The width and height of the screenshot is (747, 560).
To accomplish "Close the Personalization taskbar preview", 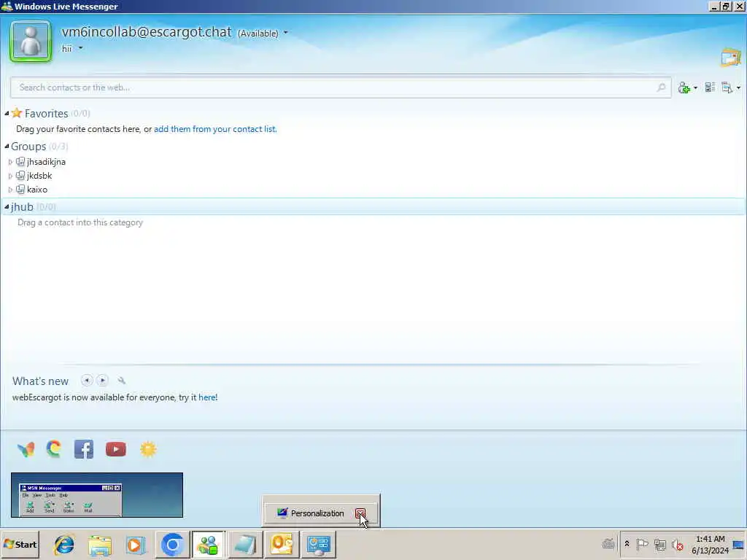I will click(360, 513).
